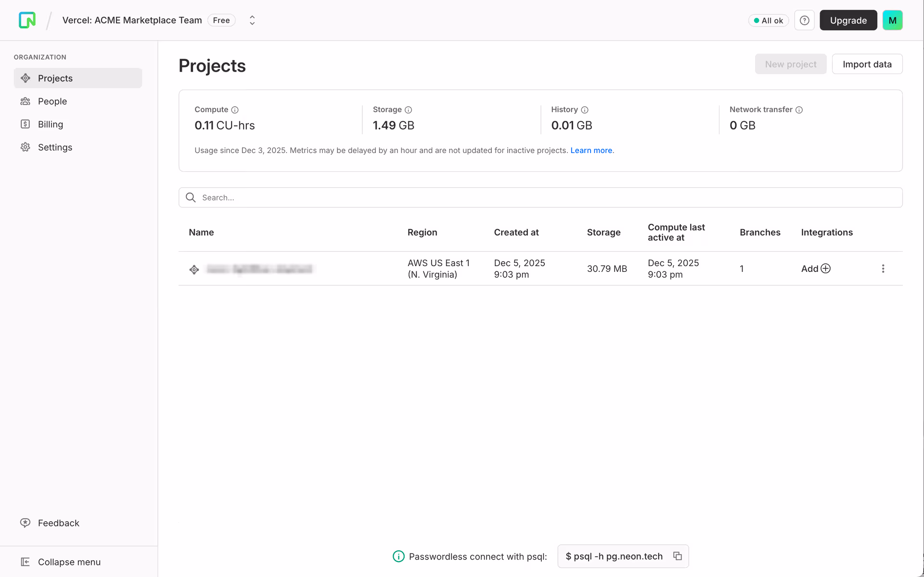The width and height of the screenshot is (924, 577).
Task: Open the Billing section in the sidebar
Action: click(50, 124)
